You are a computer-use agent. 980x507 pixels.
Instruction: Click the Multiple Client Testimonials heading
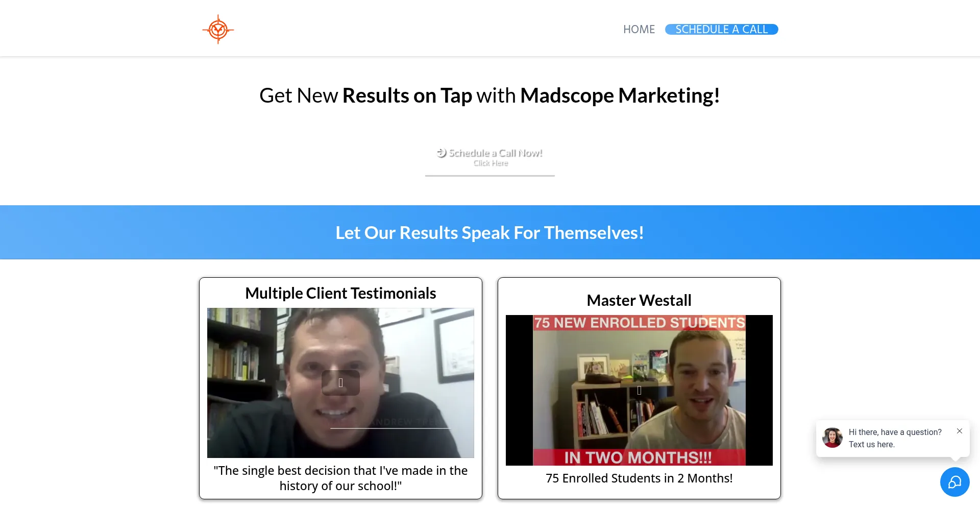point(340,293)
